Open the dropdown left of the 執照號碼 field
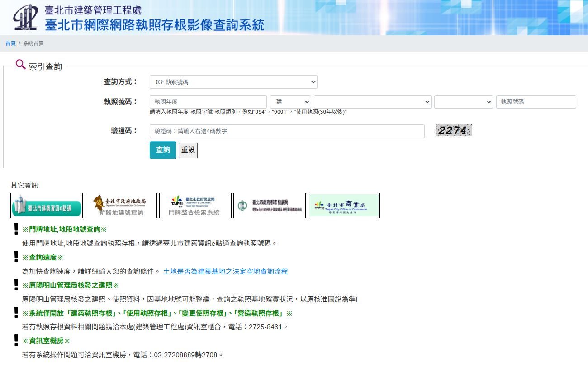588x370 pixels. pyautogui.click(x=464, y=102)
